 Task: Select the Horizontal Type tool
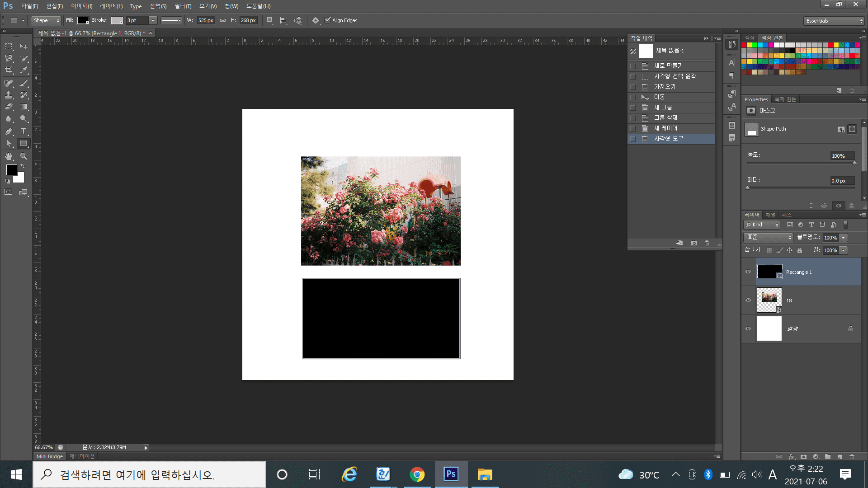pyautogui.click(x=24, y=131)
